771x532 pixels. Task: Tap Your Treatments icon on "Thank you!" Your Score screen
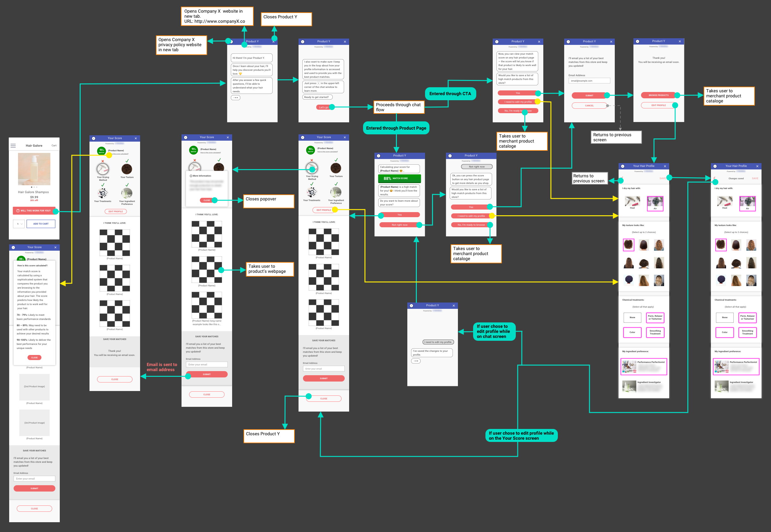tap(103, 193)
